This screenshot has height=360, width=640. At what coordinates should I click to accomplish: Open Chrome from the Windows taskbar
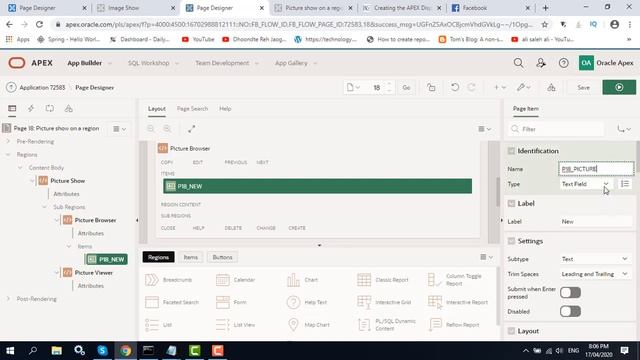125,350
